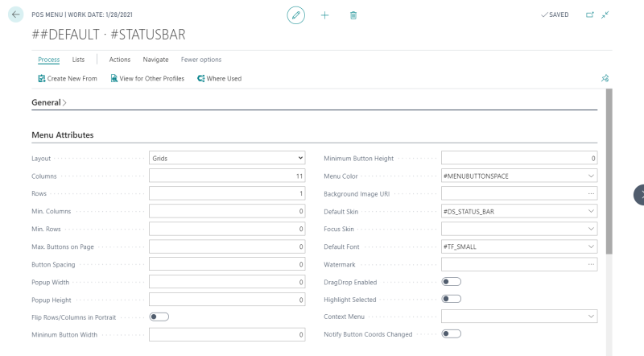644x356 pixels.
Task: Switch to the Navigate tab
Action: click(155, 60)
